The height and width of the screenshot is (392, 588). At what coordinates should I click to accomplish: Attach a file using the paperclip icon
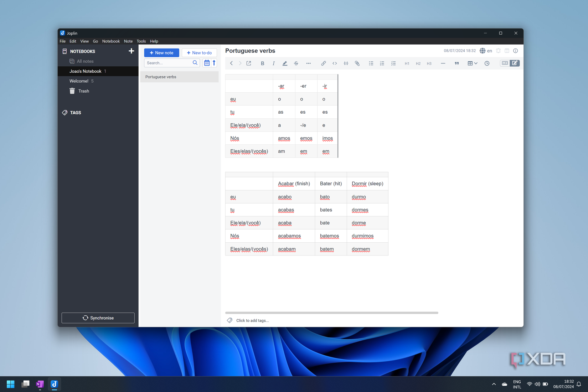[357, 63]
